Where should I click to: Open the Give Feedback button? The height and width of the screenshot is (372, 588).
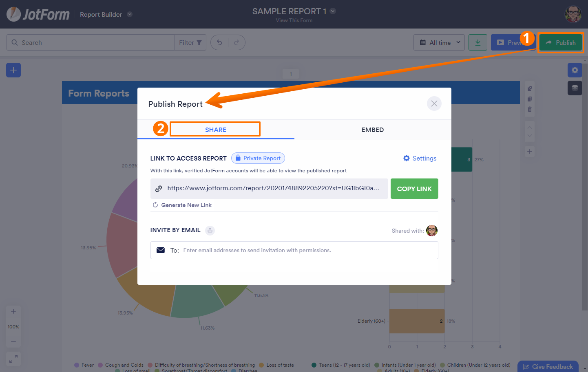click(x=548, y=366)
